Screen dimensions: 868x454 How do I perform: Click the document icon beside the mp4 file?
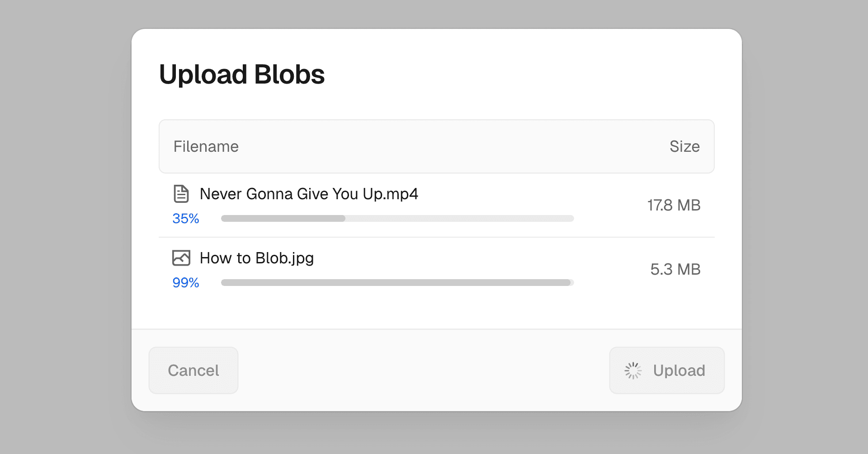click(181, 194)
